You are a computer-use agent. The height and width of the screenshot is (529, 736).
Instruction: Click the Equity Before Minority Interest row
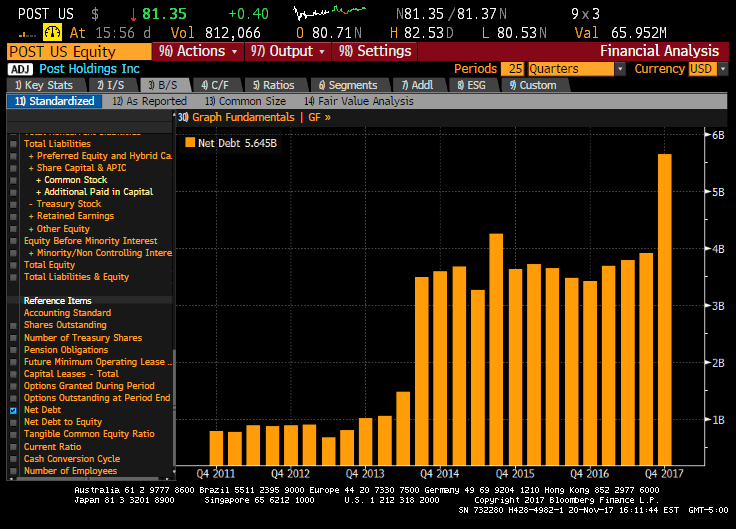(91, 241)
